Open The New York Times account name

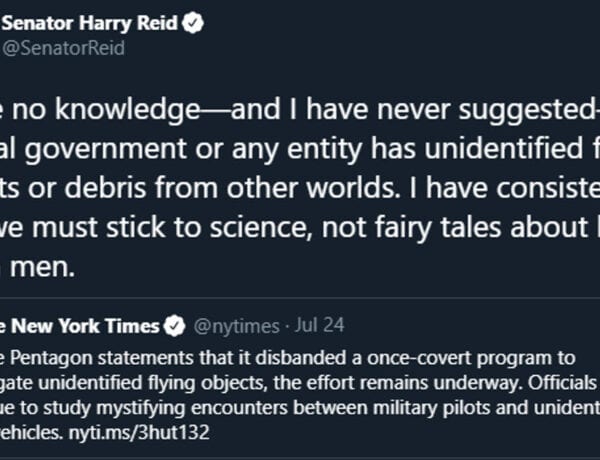(x=80, y=326)
